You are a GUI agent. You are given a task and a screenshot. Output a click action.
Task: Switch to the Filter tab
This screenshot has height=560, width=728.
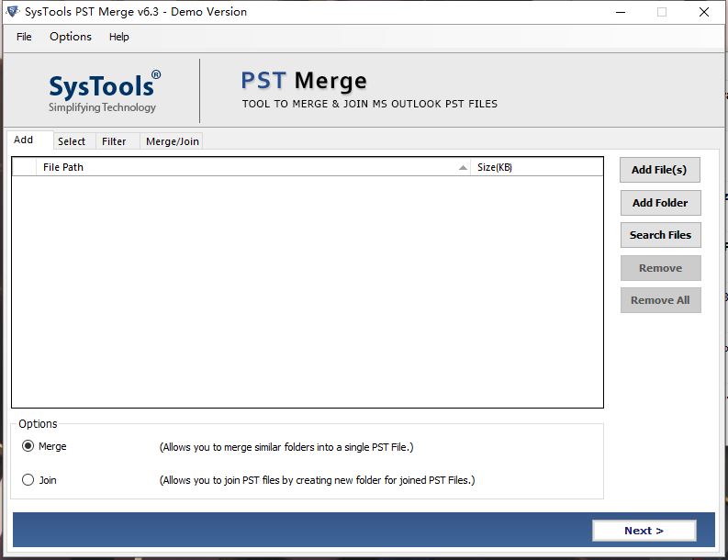pos(118,141)
